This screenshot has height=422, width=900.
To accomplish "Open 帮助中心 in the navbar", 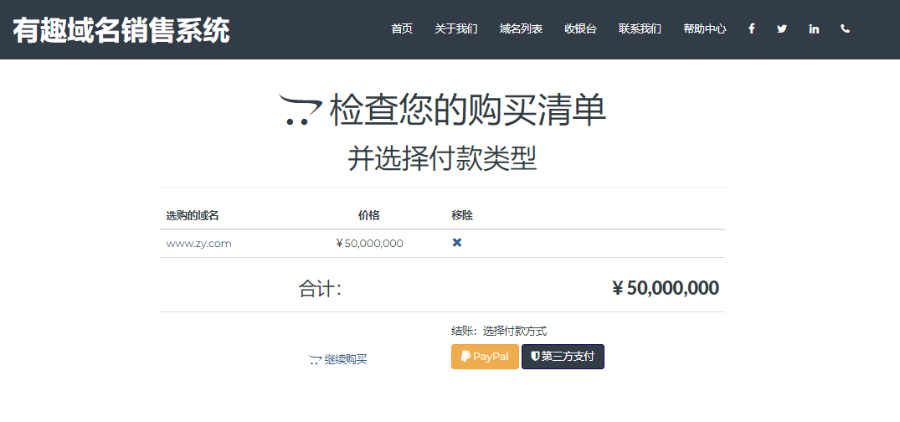I will [x=705, y=29].
